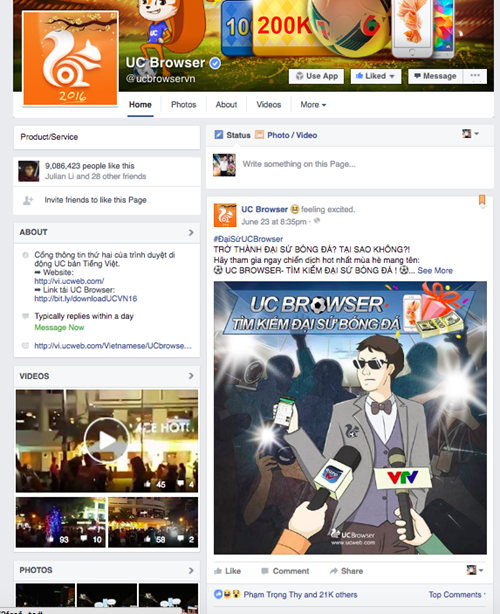This screenshot has height=614, width=500.
Task: Click the Use App button
Action: (316, 76)
